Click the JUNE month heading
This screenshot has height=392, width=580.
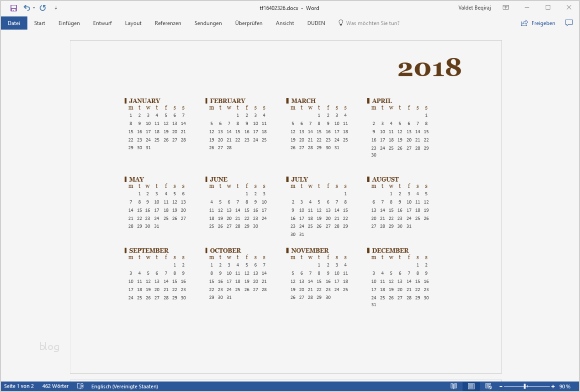219,179
